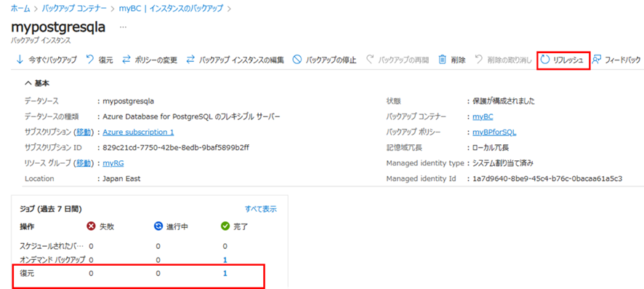The width and height of the screenshot is (644, 289).
Task: Open myBC backup container link
Action: pyautogui.click(x=483, y=116)
